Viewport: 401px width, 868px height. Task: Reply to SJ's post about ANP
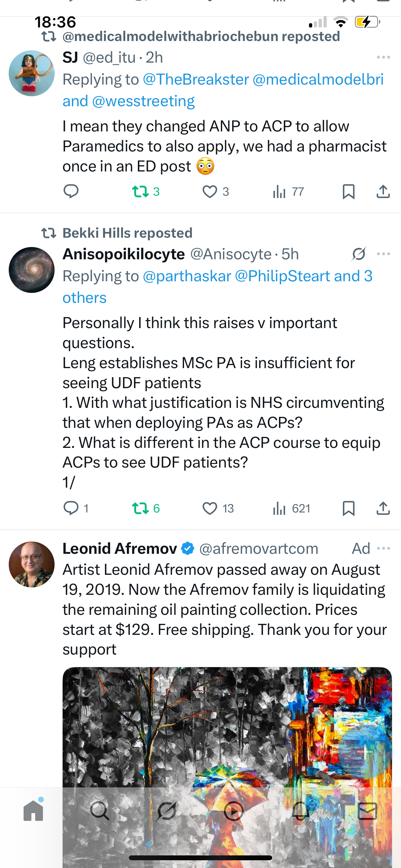[x=71, y=191]
